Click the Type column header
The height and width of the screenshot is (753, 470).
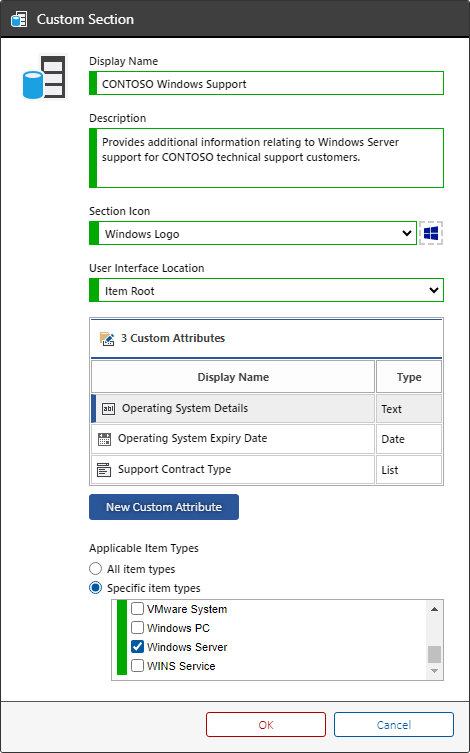409,377
